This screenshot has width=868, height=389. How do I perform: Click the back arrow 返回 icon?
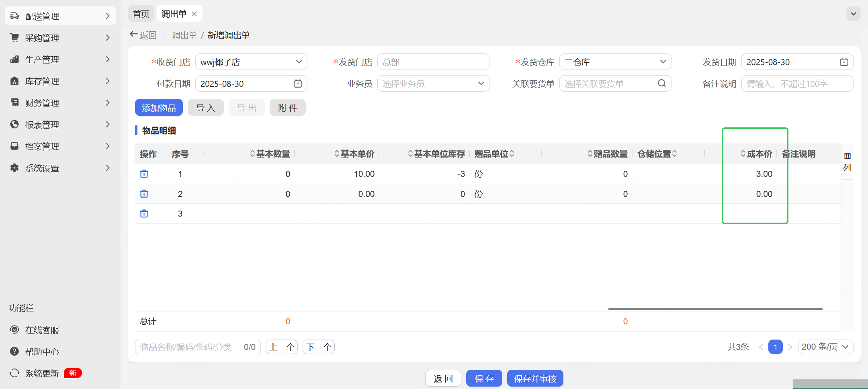point(133,35)
